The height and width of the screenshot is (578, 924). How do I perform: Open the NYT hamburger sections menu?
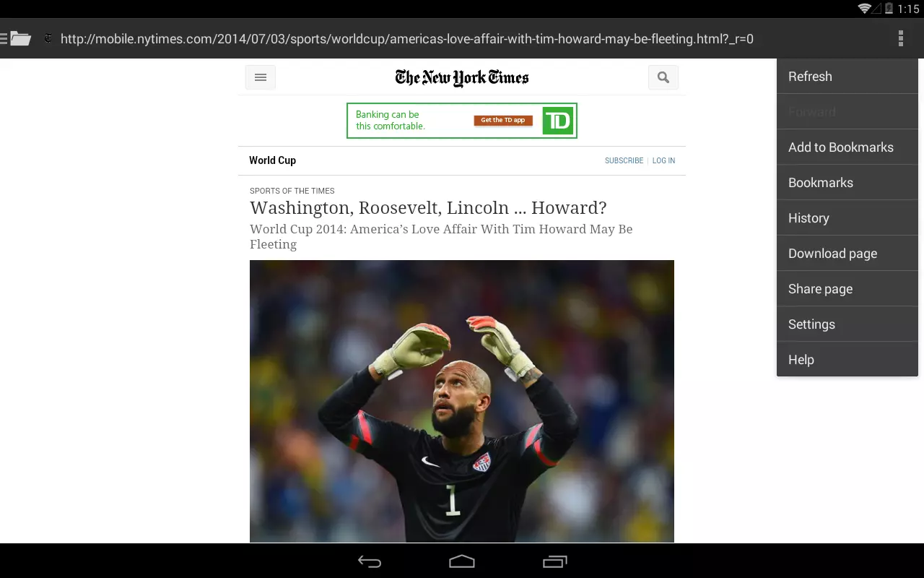point(261,77)
